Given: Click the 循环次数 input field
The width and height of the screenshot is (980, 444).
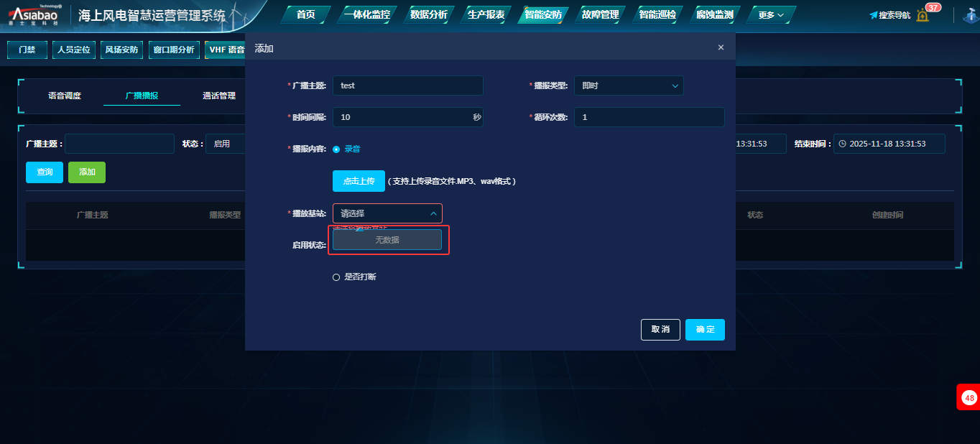Looking at the screenshot, I should (x=649, y=117).
